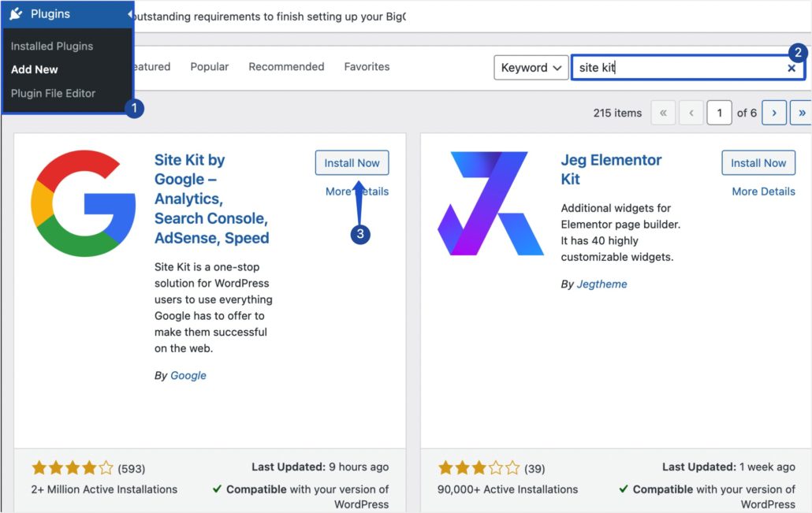Click the '215 items' results count
This screenshot has height=513, width=812.
click(617, 113)
